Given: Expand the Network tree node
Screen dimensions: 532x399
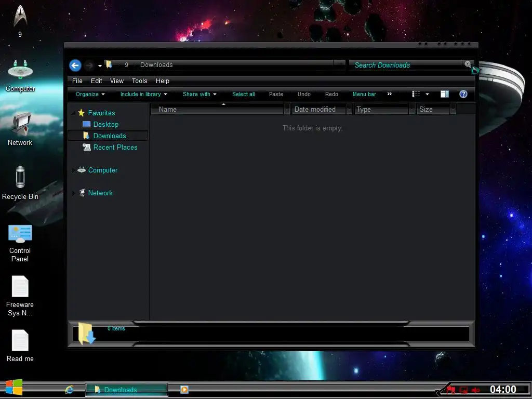Looking at the screenshot, I should (x=73, y=193).
